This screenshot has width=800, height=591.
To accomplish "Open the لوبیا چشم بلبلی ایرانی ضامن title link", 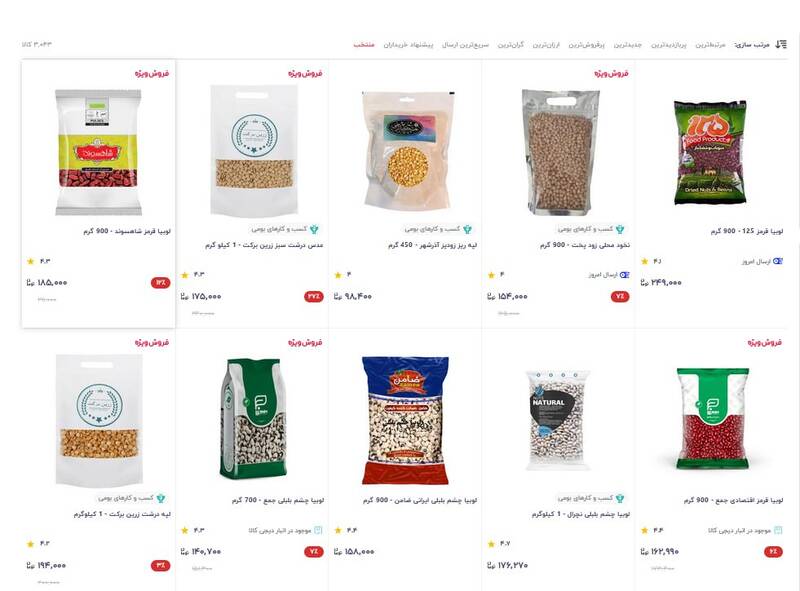I will (x=420, y=500).
